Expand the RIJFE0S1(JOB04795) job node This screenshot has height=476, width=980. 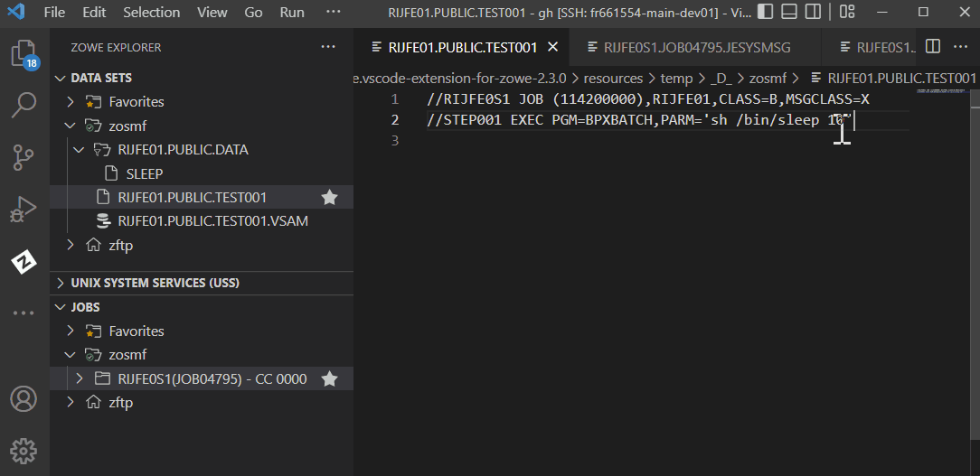(80, 378)
